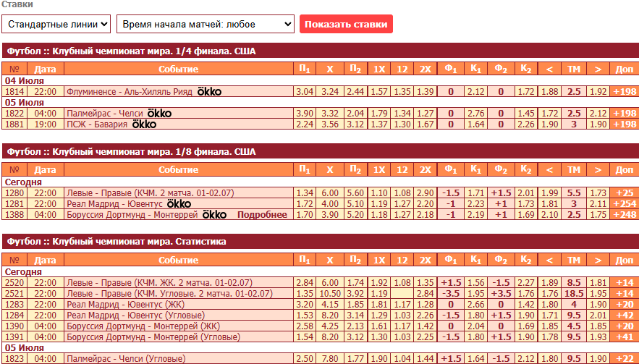Click П1 odds 3.20 for Реал Мадрид - Ювентус (ЖК)
Viewport: 639px width, 364px height.
click(x=305, y=304)
